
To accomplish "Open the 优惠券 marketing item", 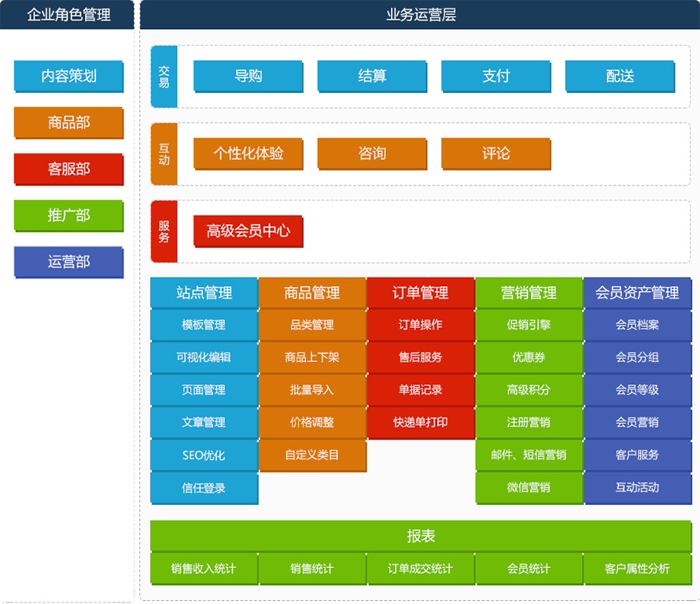I will (x=529, y=357).
